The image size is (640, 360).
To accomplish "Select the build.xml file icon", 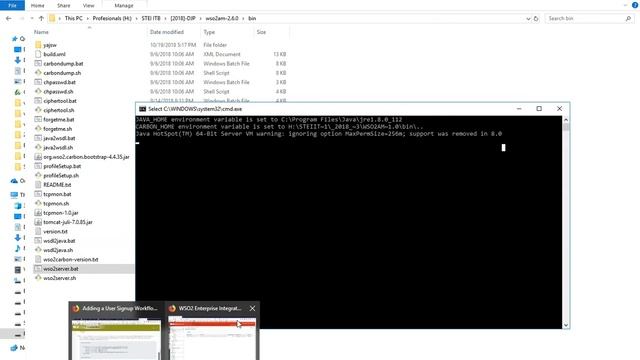I will pyautogui.click(x=38, y=54).
